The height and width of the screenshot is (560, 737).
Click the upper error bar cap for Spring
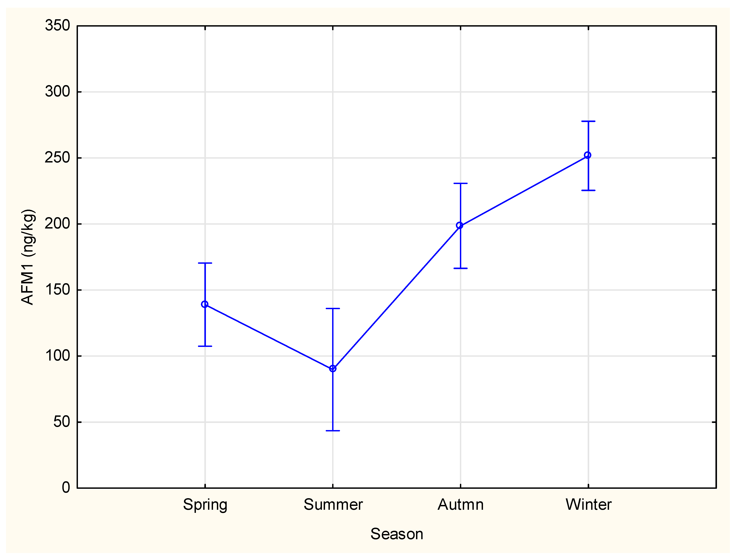tap(205, 263)
